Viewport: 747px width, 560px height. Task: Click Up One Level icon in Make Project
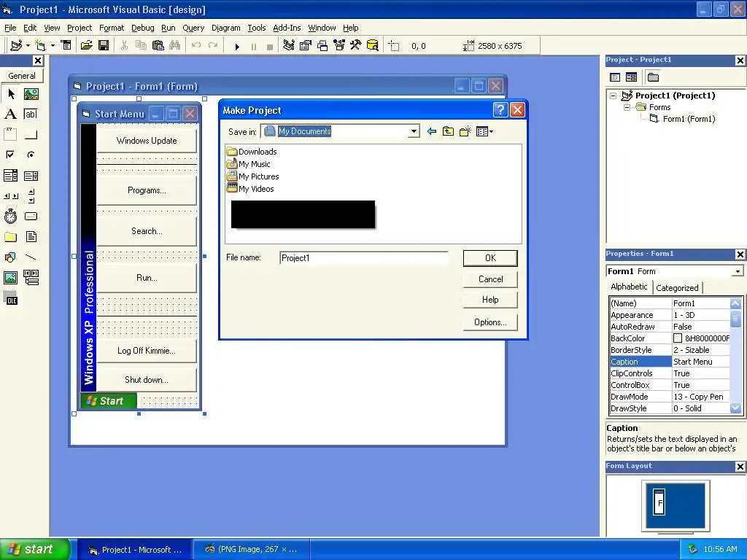click(x=449, y=131)
